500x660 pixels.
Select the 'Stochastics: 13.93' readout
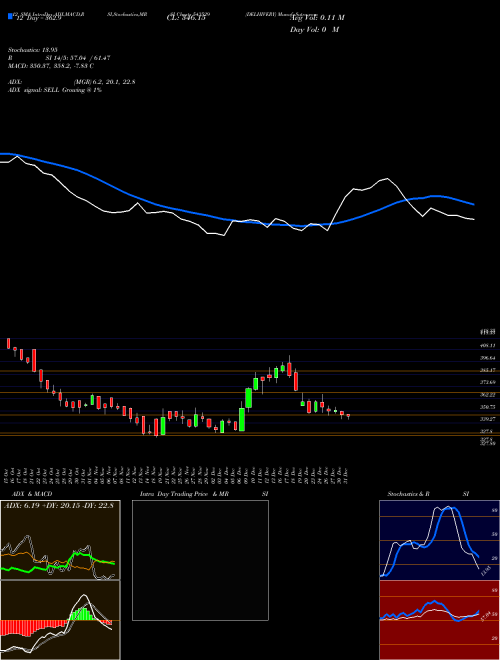(32, 50)
